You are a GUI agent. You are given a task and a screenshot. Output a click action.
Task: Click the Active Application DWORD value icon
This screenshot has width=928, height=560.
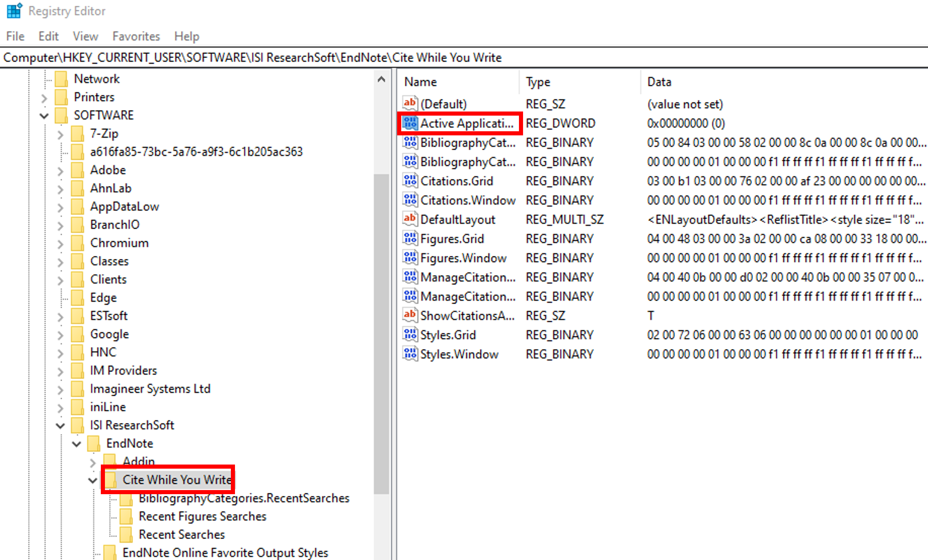[x=410, y=123]
